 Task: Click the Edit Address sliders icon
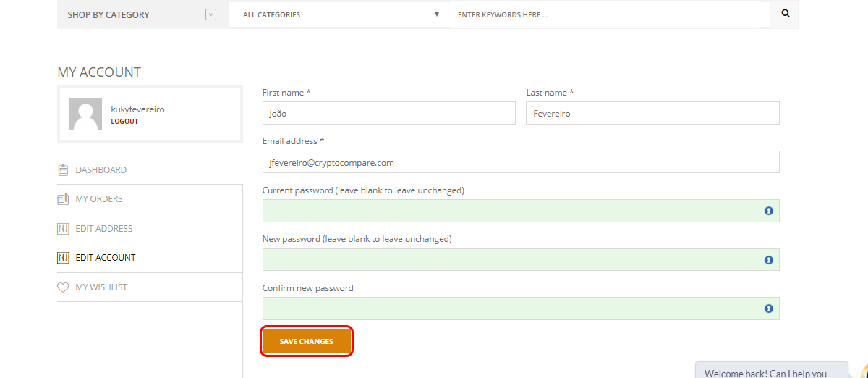click(x=63, y=229)
